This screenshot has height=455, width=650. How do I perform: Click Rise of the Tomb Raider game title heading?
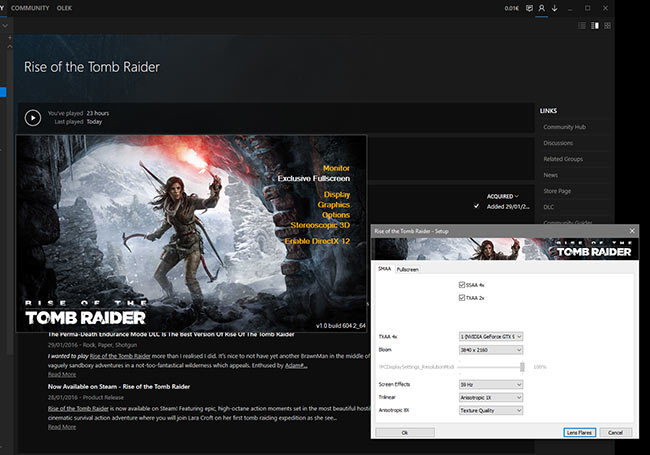pos(92,67)
